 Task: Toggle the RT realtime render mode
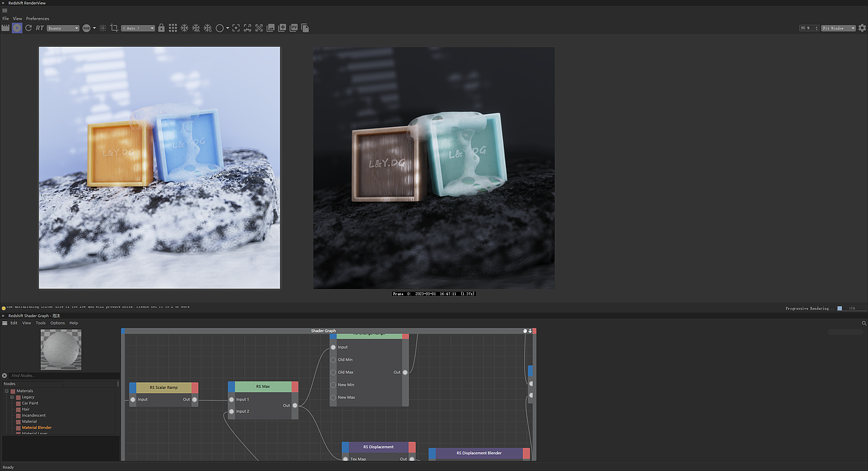[x=40, y=28]
